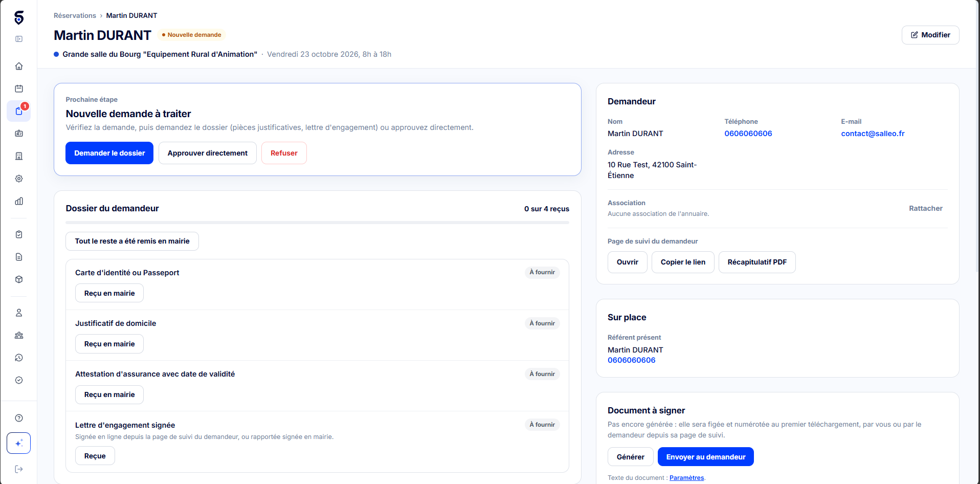
Task: Open the clipboard-check icon in sidebar
Action: point(19,234)
